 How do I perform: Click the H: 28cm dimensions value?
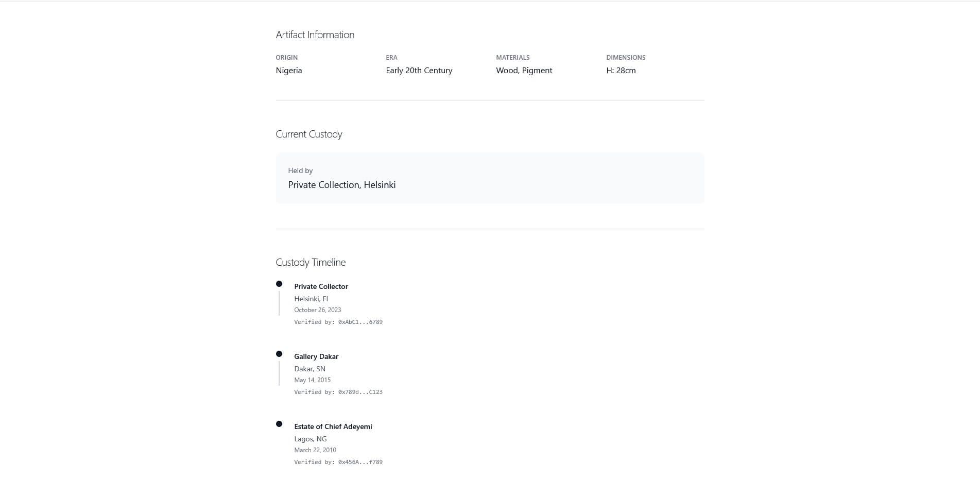(621, 71)
